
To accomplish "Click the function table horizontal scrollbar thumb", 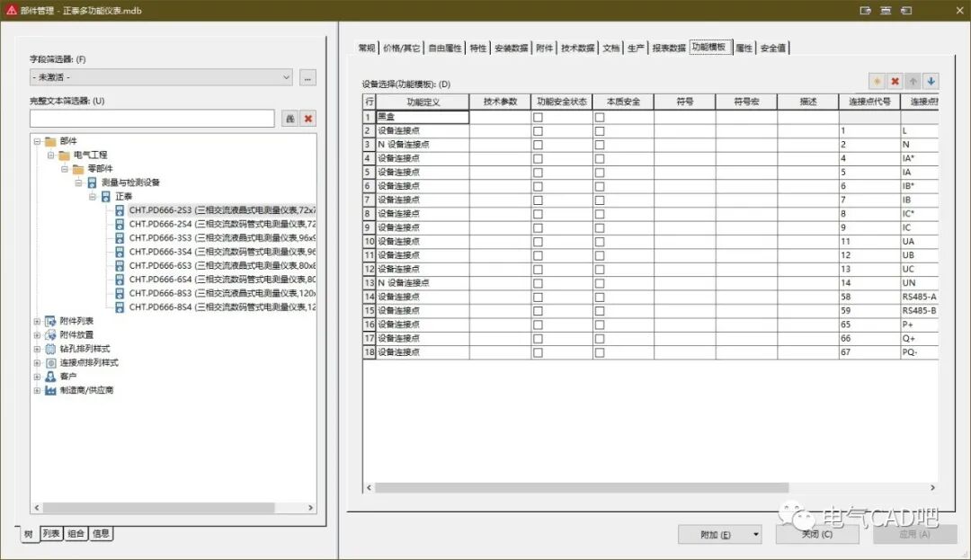I will pos(582,487).
